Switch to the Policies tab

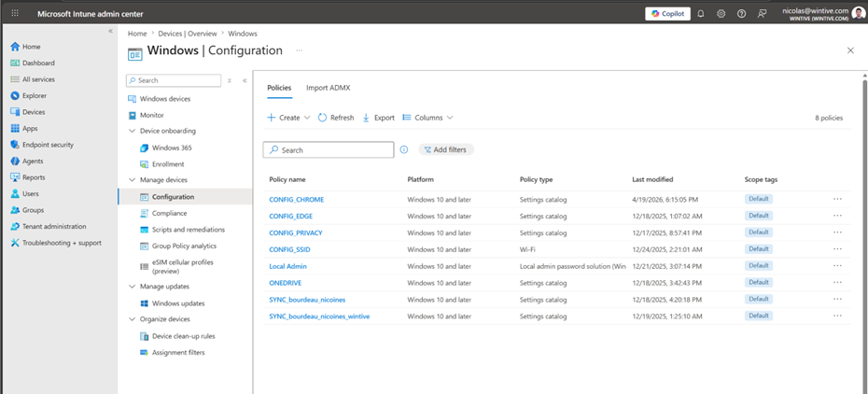click(279, 88)
